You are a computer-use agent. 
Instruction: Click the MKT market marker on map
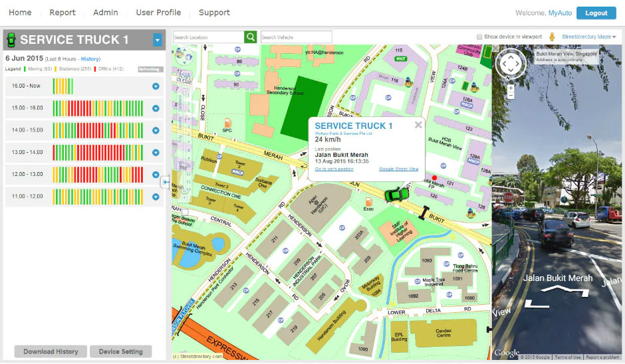[x=400, y=58]
